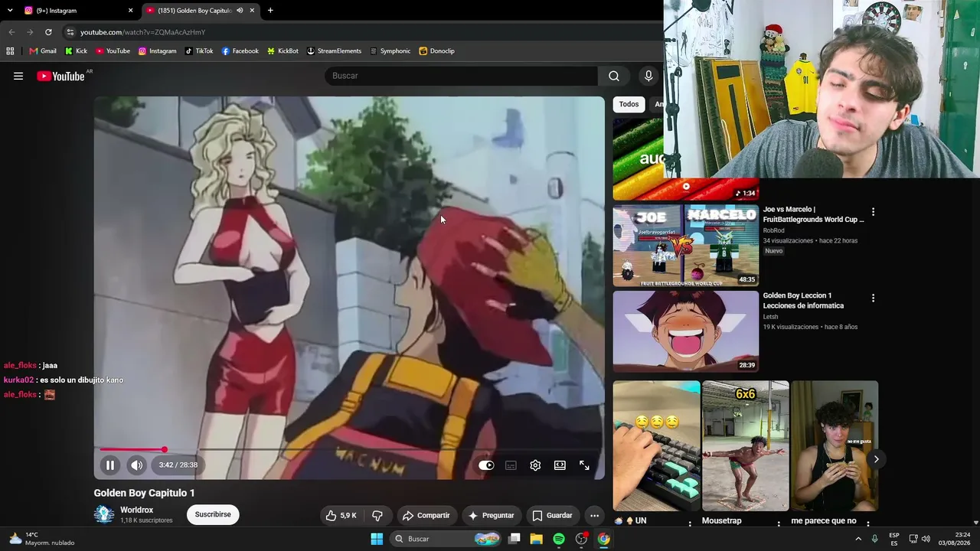Viewport: 980px width, 551px height.
Task: Reload the current page
Action: click(48, 32)
